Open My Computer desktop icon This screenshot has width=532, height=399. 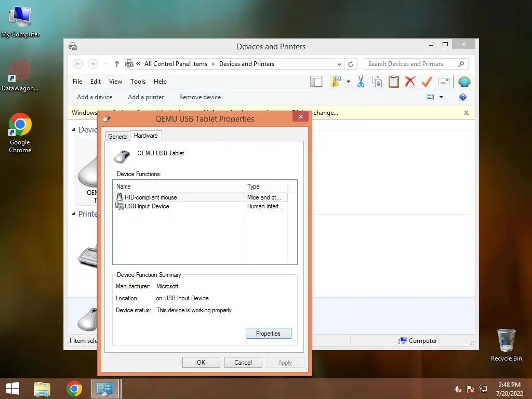tap(20, 22)
